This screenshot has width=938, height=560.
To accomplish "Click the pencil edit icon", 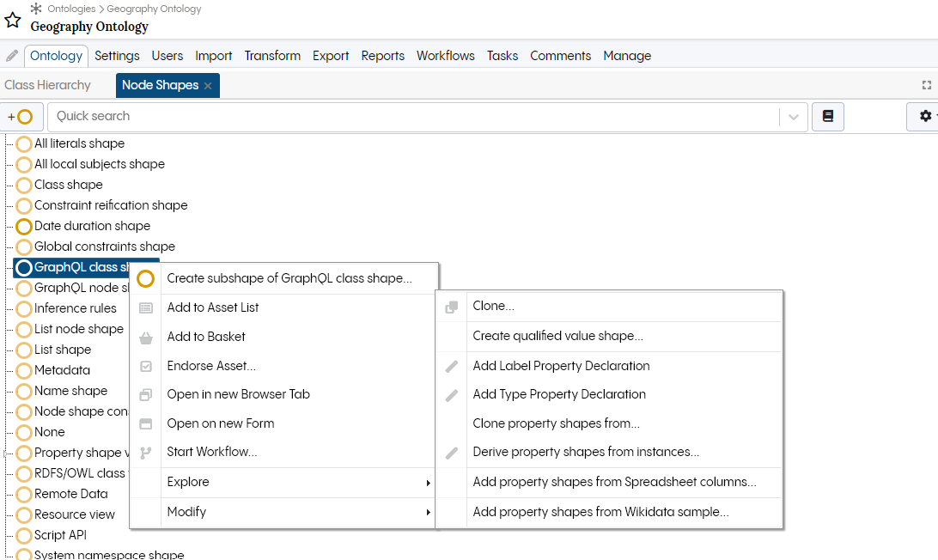I will 12,56.
